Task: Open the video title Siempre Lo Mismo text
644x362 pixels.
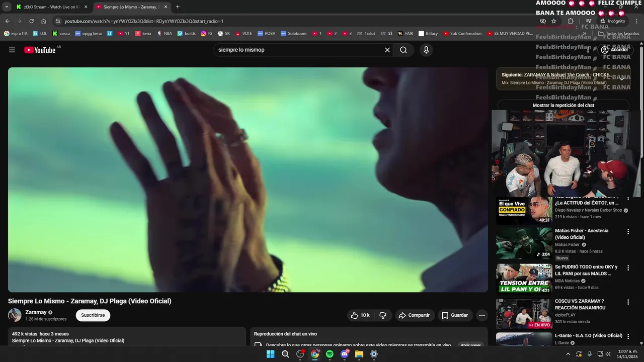Action: coord(90,301)
